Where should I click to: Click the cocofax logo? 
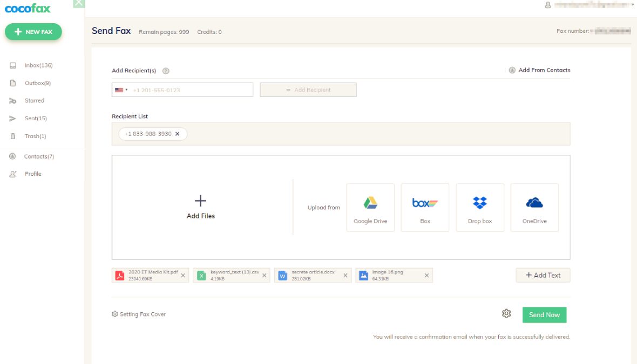[x=27, y=9]
